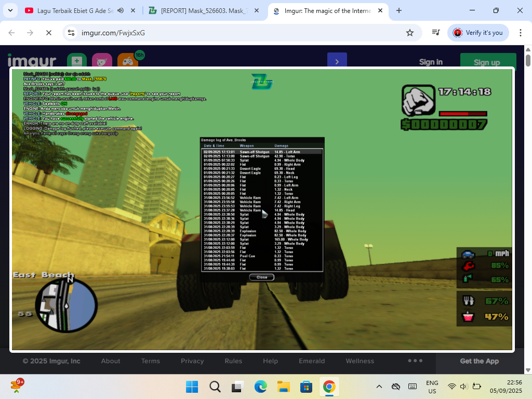This screenshot has width=532, height=399.
Task: Open the Rules footer link
Action: point(233,361)
